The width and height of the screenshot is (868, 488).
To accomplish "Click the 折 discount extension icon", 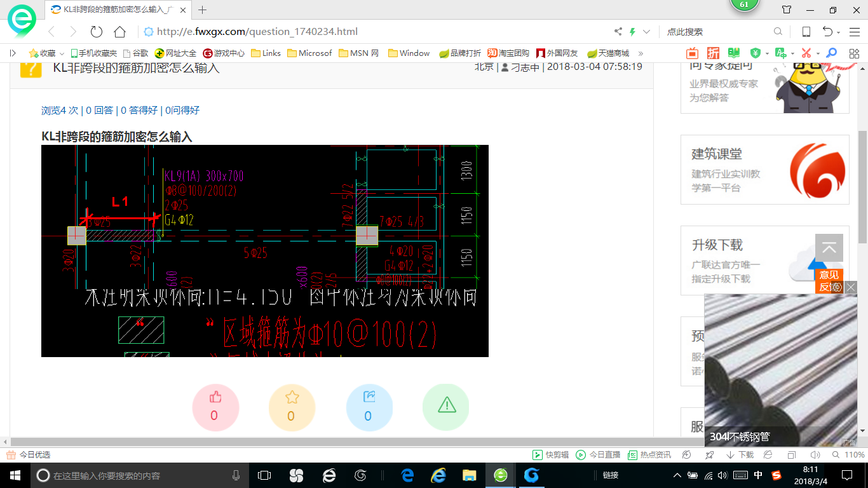I will pyautogui.click(x=714, y=53).
